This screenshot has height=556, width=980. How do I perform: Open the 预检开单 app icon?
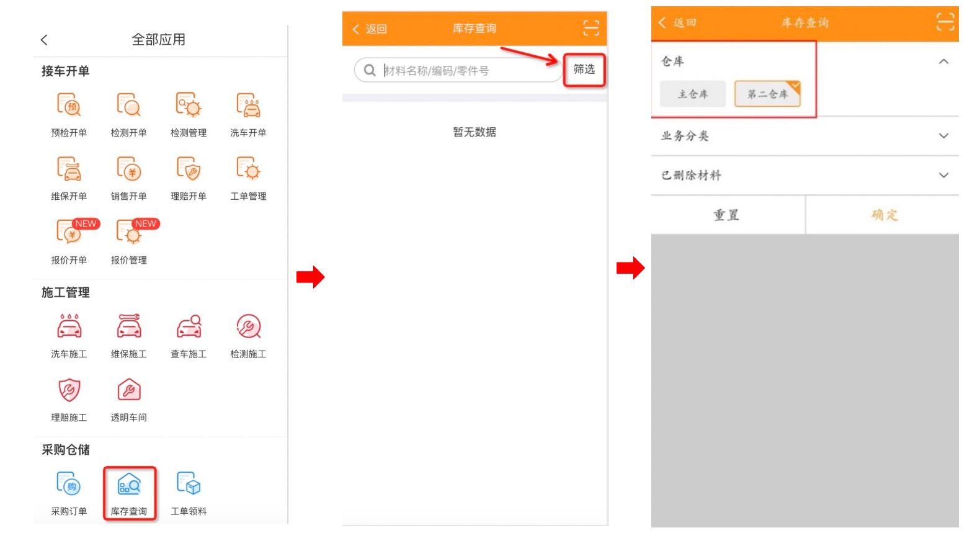pos(69,105)
